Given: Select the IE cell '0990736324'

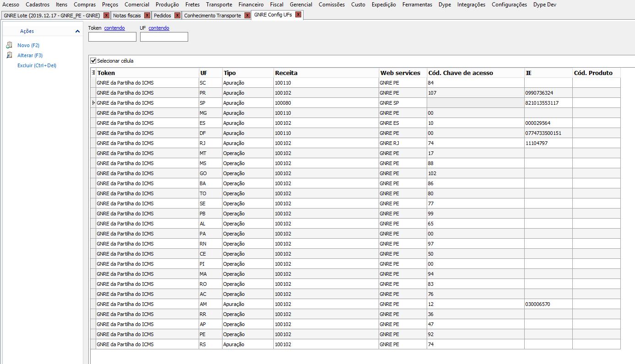Looking at the screenshot, I should (548, 93).
